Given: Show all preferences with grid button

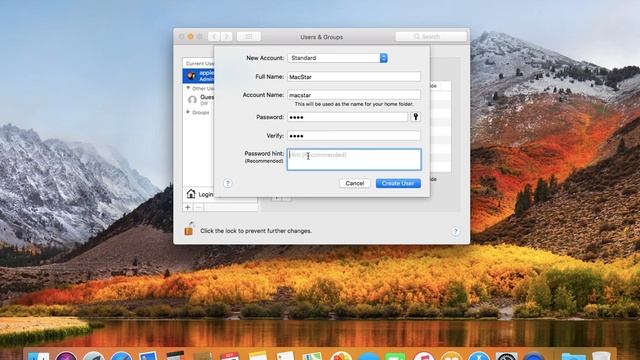Looking at the screenshot, I should tap(249, 37).
